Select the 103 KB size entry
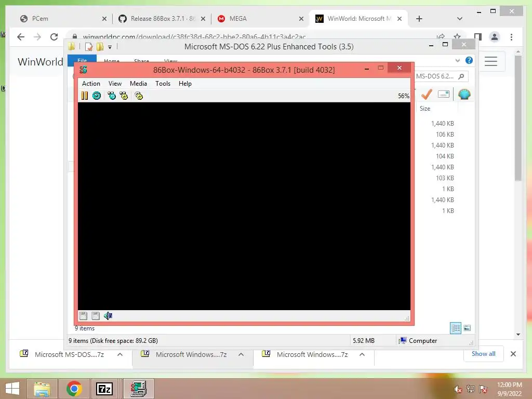This screenshot has width=532, height=399. [x=445, y=178]
